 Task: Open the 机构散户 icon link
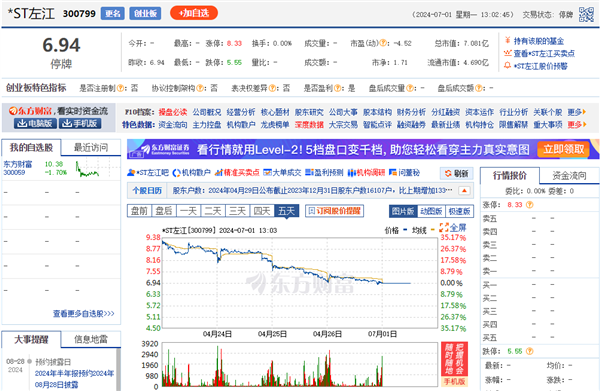(x=191, y=173)
